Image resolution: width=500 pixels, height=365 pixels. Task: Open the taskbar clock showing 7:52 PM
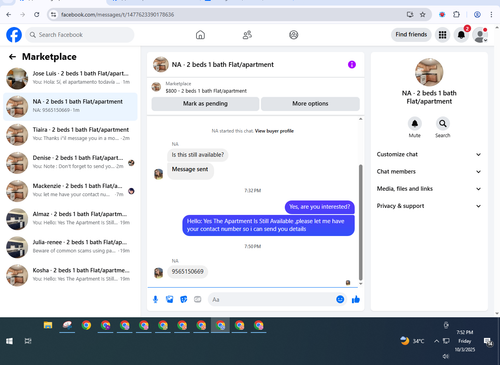tap(465, 341)
